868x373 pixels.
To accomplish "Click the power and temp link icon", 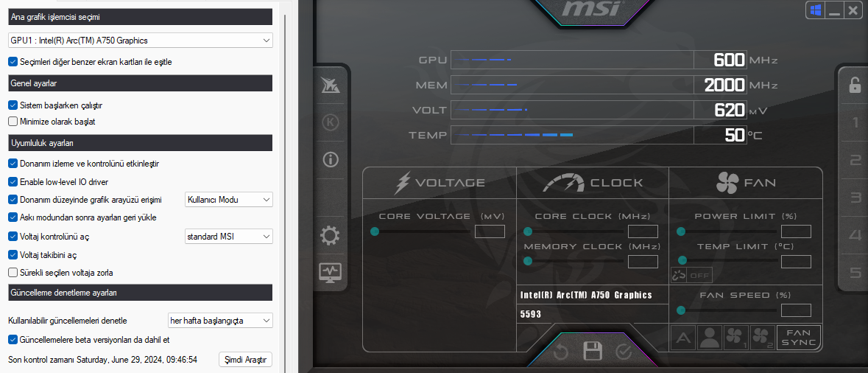I will click(679, 275).
